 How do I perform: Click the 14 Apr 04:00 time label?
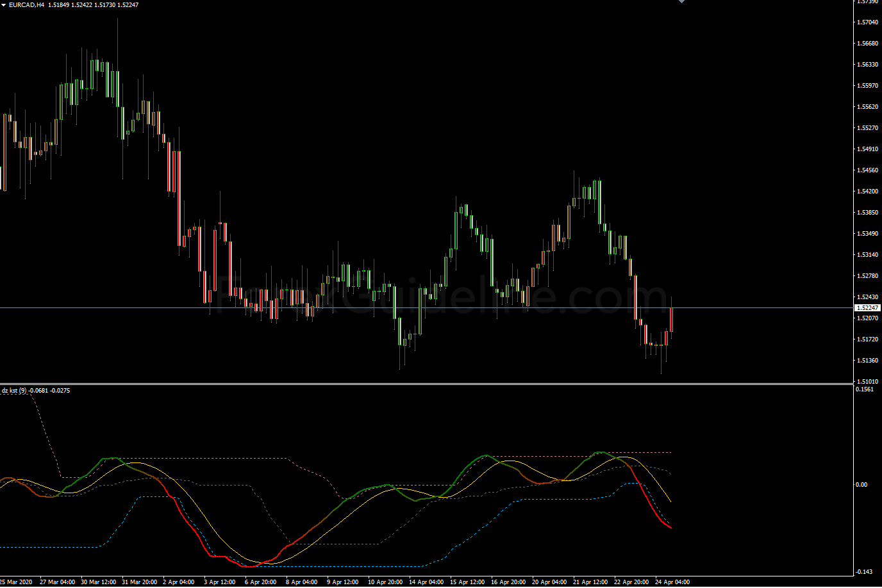click(x=426, y=582)
